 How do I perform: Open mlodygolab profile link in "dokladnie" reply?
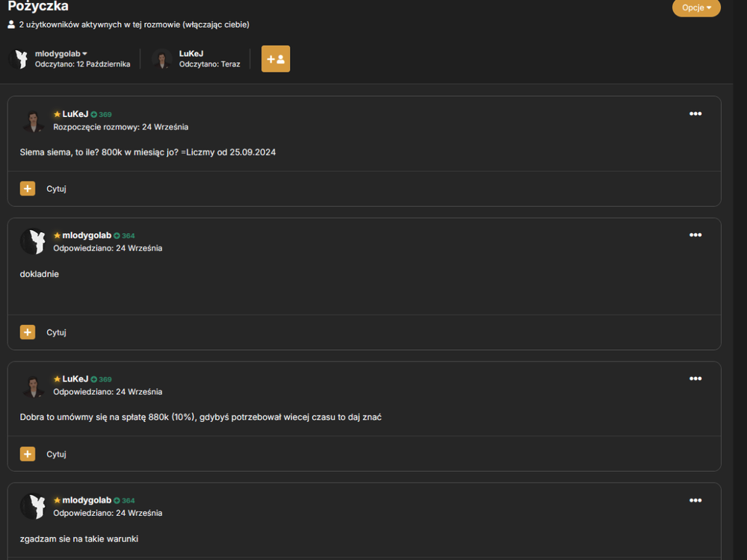pos(87,235)
